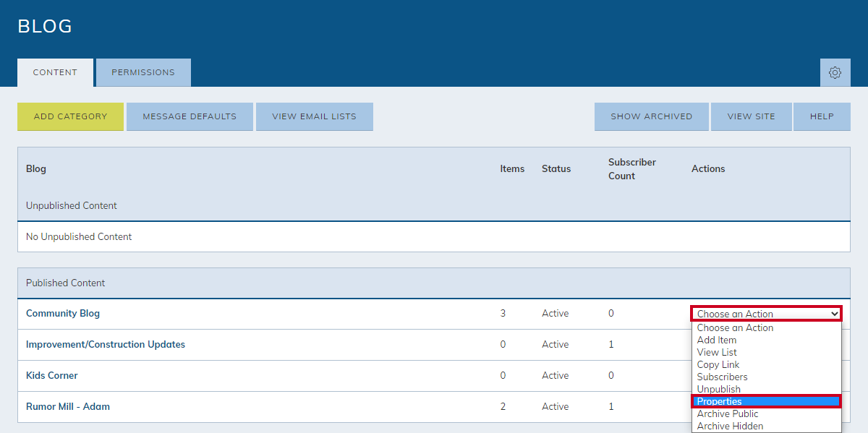Viewport: 868px width, 433px height.
Task: Switch to the Permissions tab
Action: (143, 73)
